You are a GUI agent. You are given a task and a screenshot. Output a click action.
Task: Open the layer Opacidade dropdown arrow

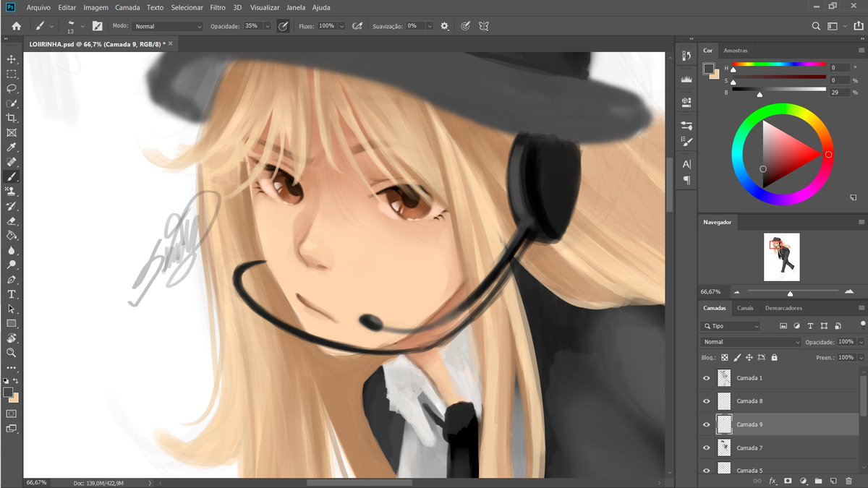click(x=861, y=342)
